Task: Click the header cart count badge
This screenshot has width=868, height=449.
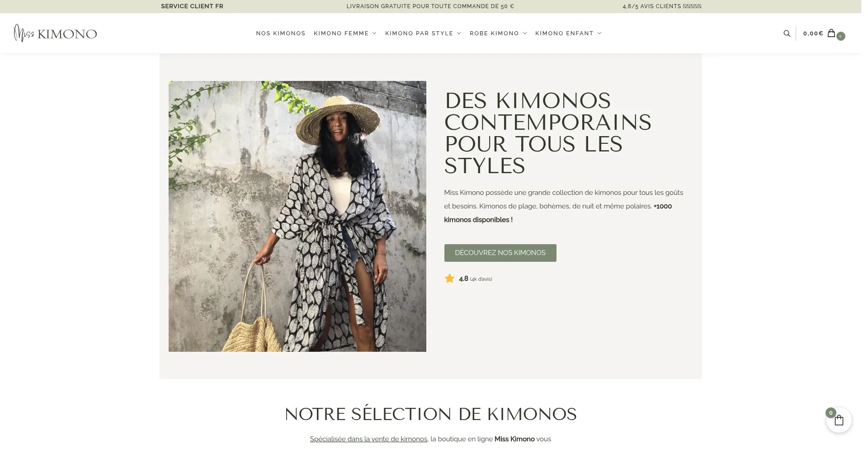Action: click(x=840, y=36)
